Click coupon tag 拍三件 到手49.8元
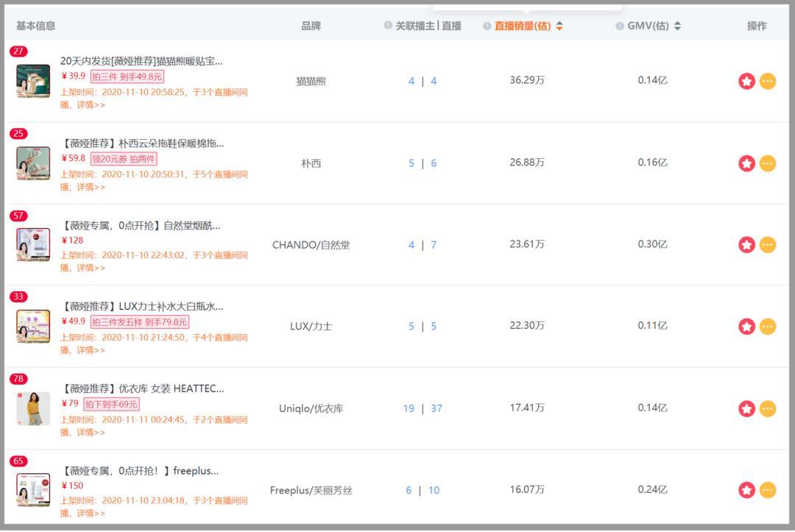The image size is (795, 532). (x=127, y=77)
